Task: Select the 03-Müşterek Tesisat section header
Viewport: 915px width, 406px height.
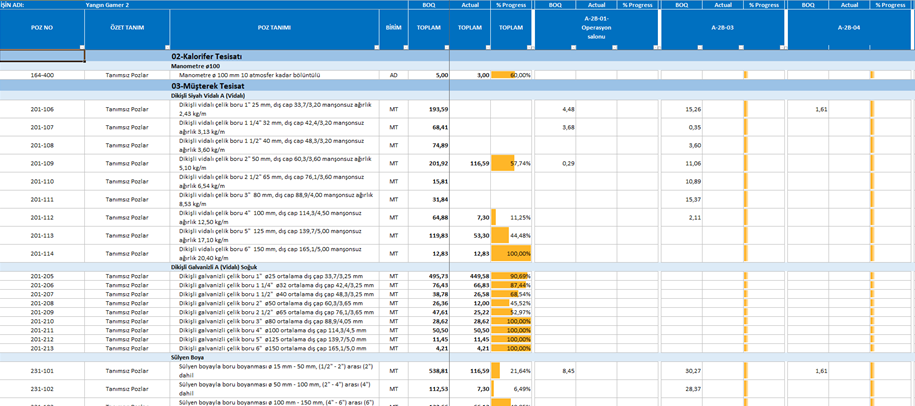Action: coord(204,86)
